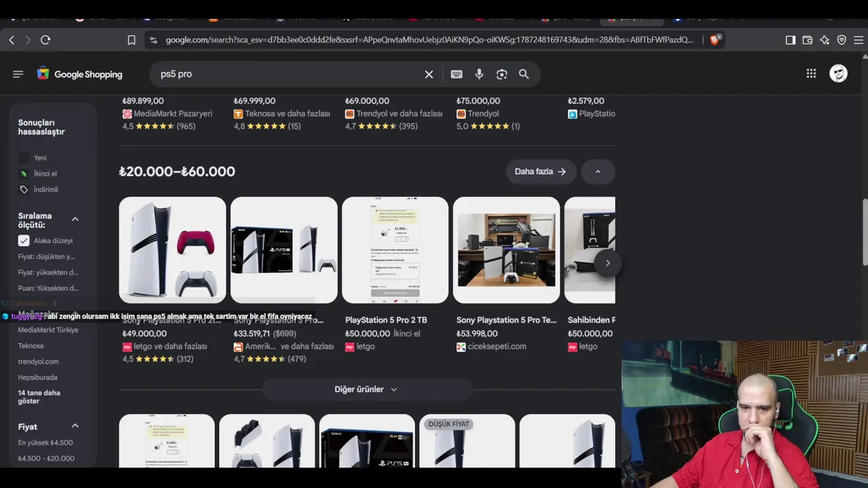
Task: Open the on-screen keyboard input tool
Action: coord(456,74)
